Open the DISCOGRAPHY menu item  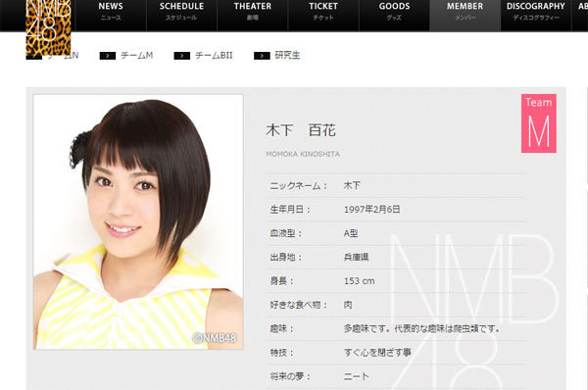535,16
